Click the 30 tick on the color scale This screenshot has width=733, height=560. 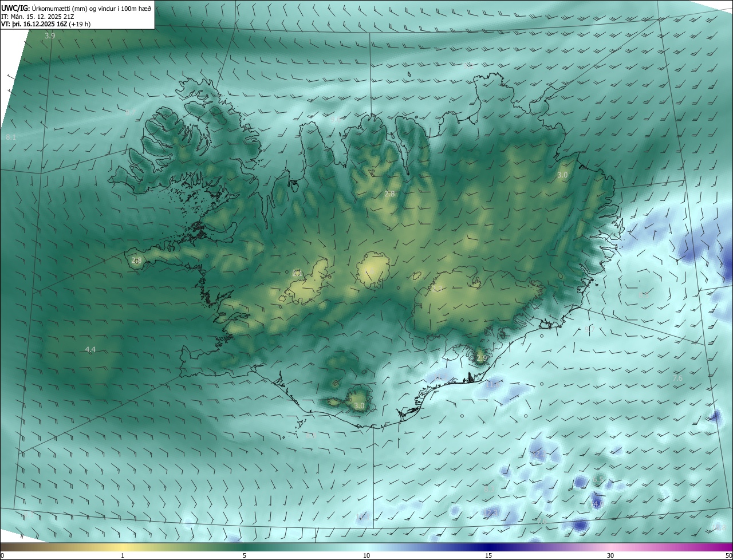(610, 555)
